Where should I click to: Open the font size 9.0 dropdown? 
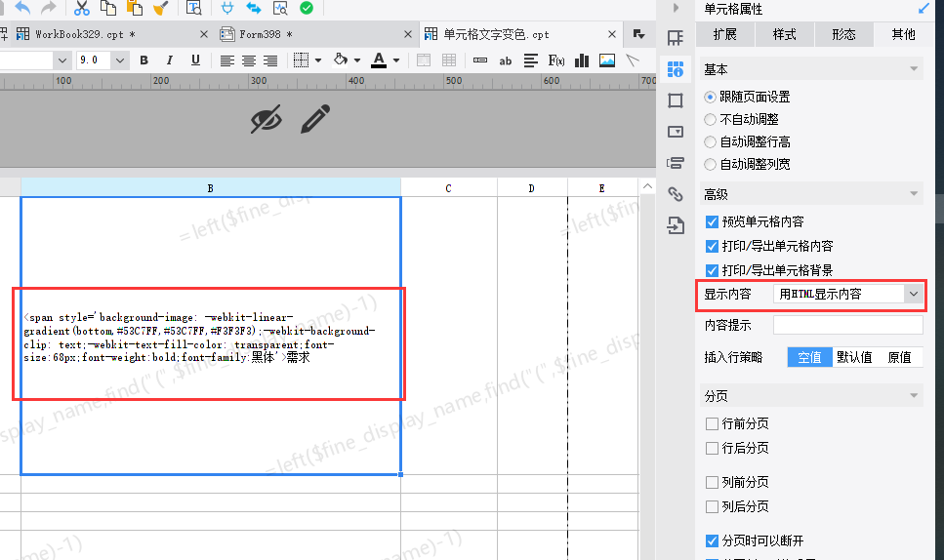pyautogui.click(x=120, y=60)
